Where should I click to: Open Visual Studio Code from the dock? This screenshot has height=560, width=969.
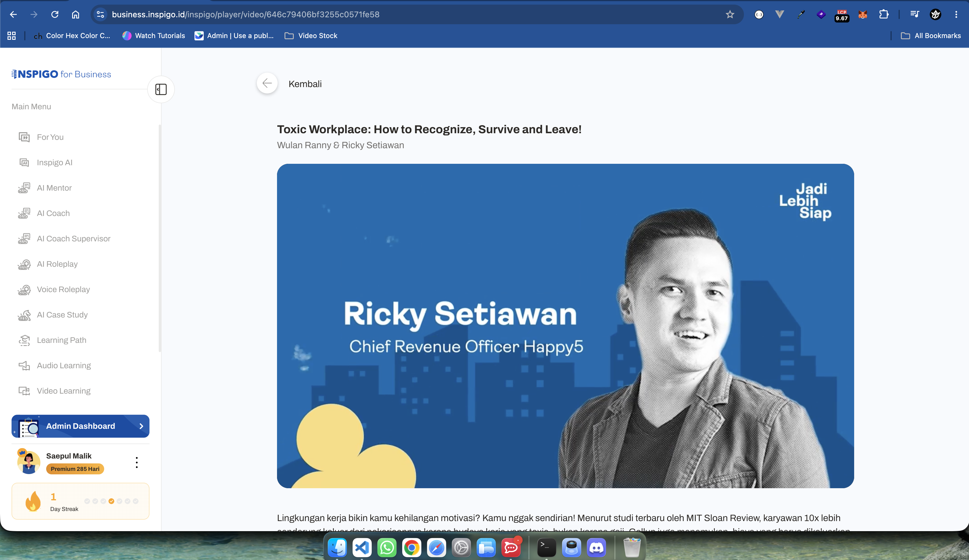click(362, 547)
